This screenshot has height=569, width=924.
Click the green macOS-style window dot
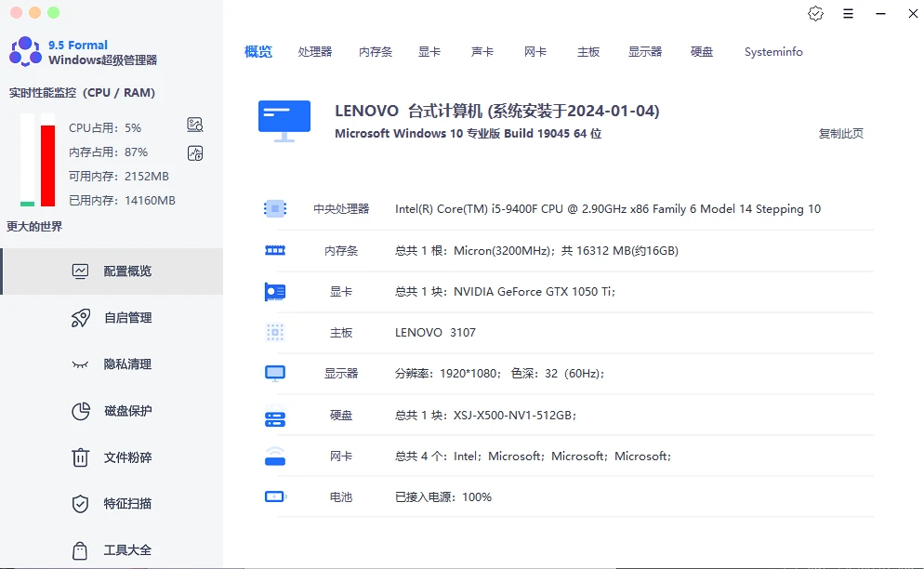(54, 12)
